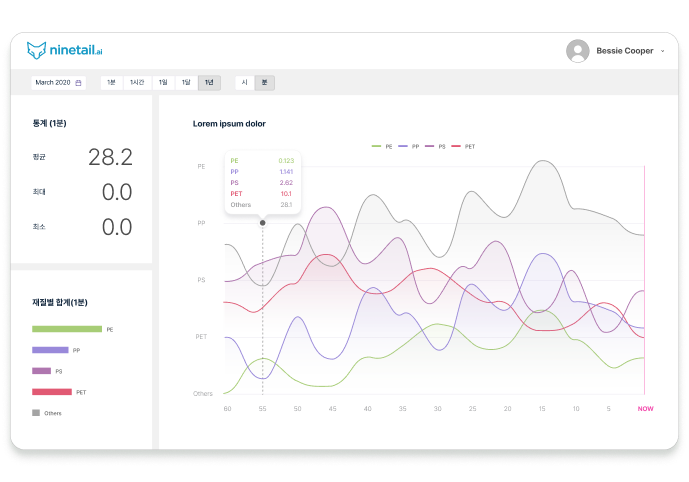Click Bessie Cooper's profile avatar
Image resolution: width=689 pixels, height=482 pixels.
(577, 51)
